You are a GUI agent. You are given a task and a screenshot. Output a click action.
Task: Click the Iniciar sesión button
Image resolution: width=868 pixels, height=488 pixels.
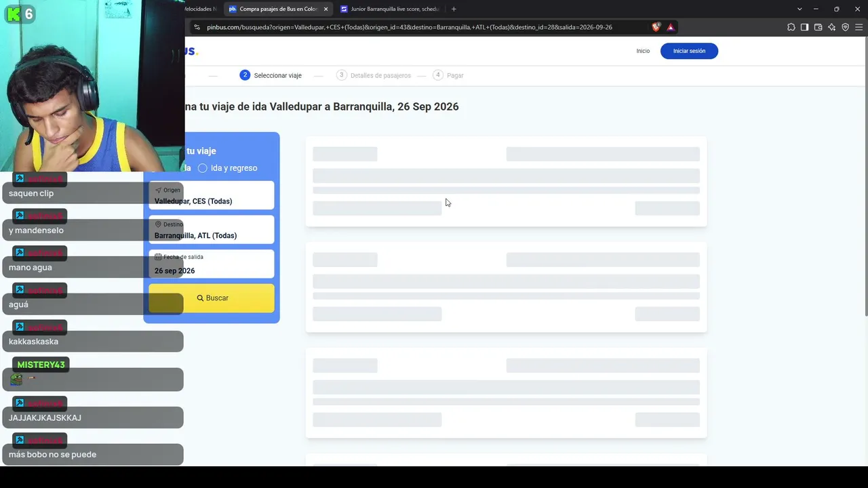689,51
